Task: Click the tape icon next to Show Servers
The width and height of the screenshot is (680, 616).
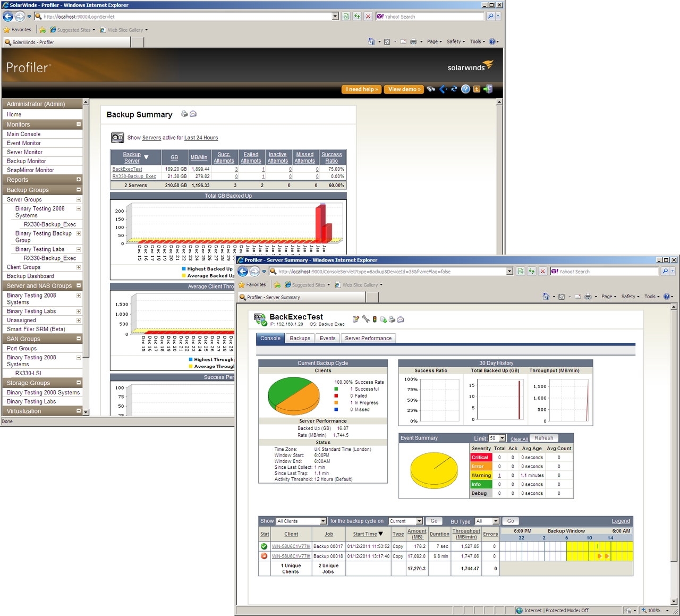Action: coord(117,138)
